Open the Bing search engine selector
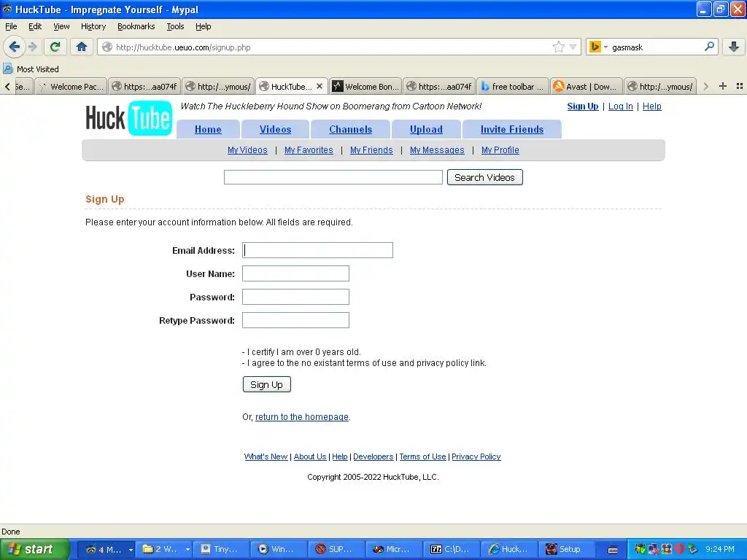The image size is (747, 560). point(598,47)
